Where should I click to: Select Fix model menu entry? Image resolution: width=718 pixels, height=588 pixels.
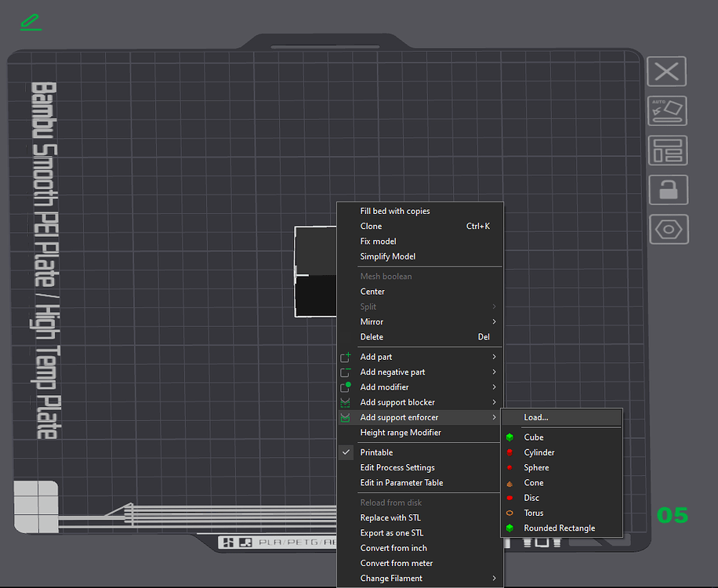pyautogui.click(x=420, y=241)
